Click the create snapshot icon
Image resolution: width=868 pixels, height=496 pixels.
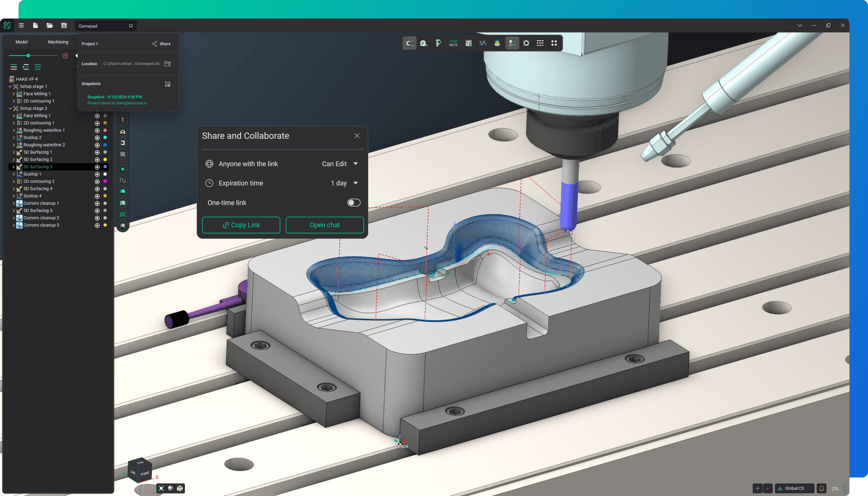tap(168, 84)
